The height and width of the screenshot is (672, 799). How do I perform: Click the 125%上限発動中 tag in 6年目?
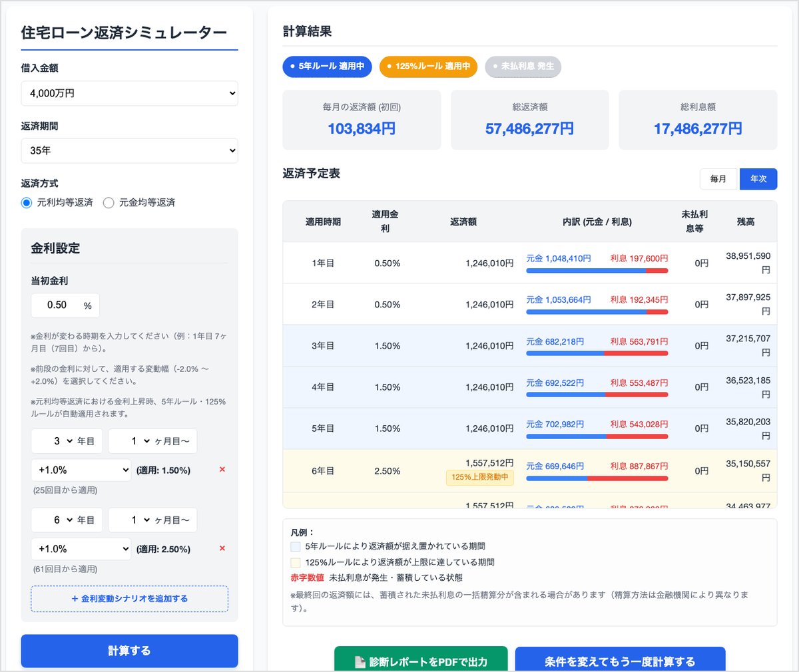tap(480, 477)
